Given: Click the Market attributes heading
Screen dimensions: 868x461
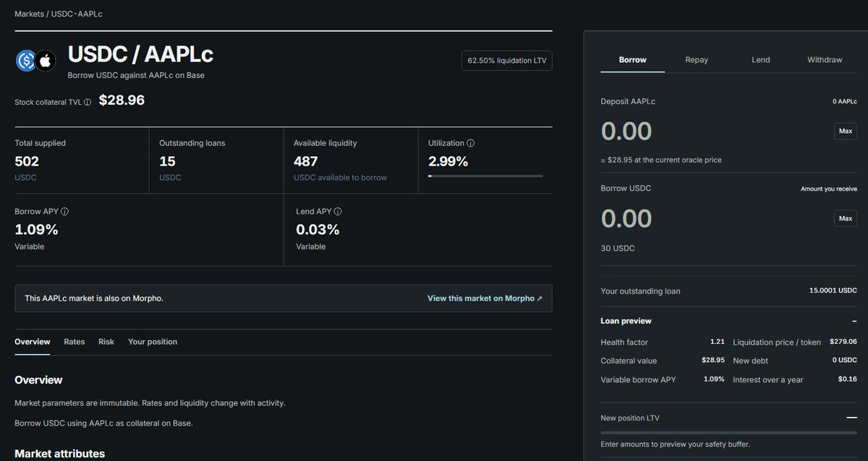Looking at the screenshot, I should point(59,454).
